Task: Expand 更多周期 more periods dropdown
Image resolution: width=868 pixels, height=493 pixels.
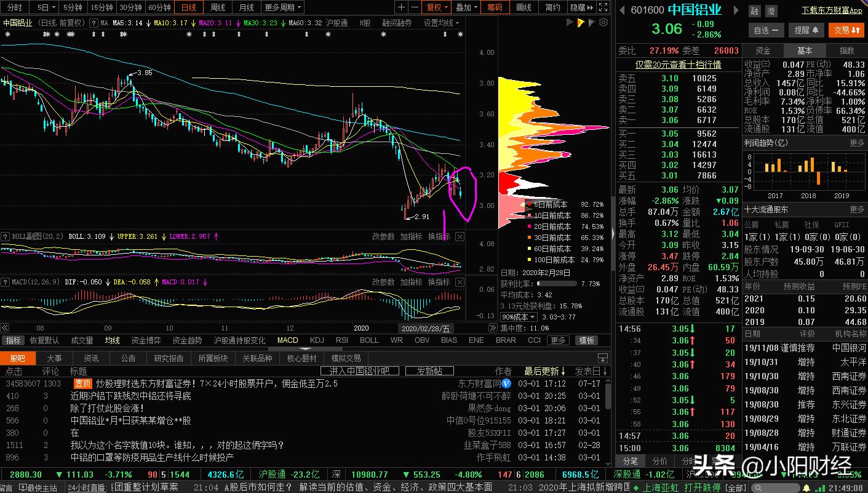Action: point(284,7)
